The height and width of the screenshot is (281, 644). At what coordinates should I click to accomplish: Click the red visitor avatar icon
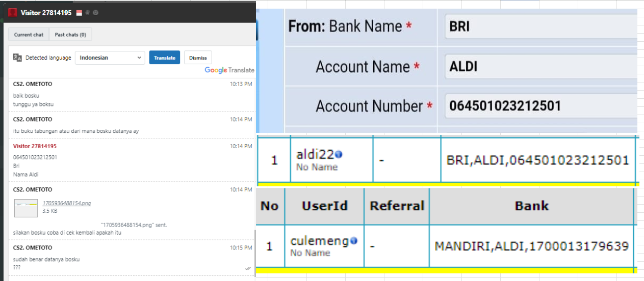(13, 12)
